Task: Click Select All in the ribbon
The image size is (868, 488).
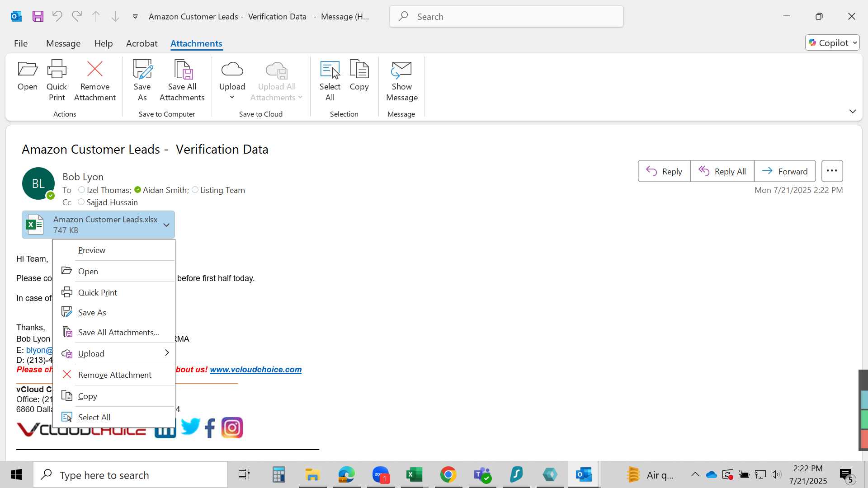Action: coord(330,80)
